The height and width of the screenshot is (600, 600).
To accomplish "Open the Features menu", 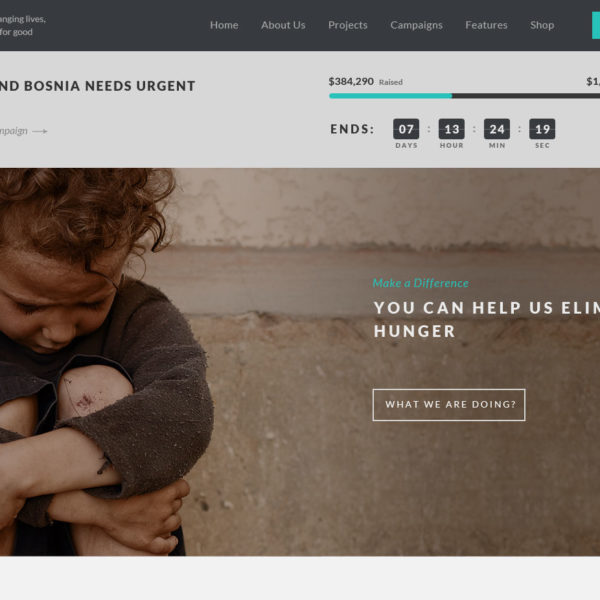I will [486, 25].
